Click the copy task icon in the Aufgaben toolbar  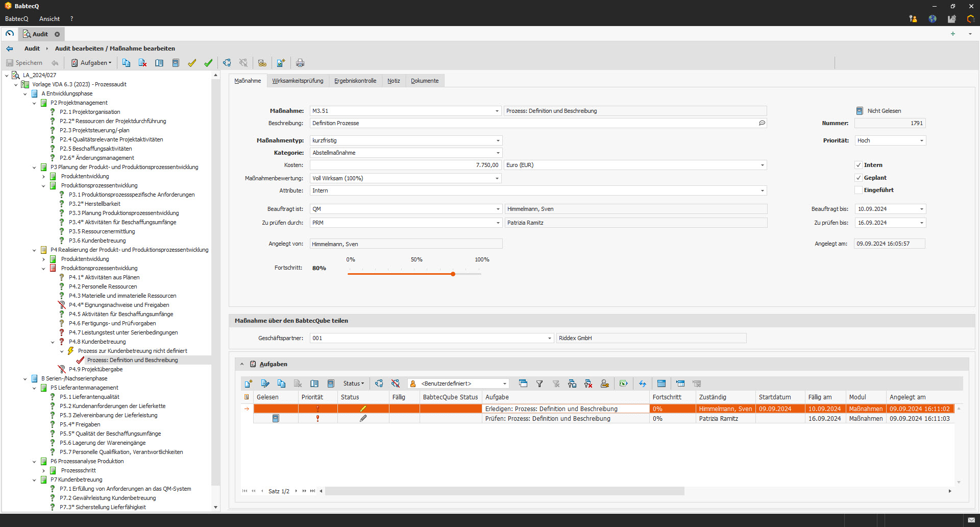281,384
